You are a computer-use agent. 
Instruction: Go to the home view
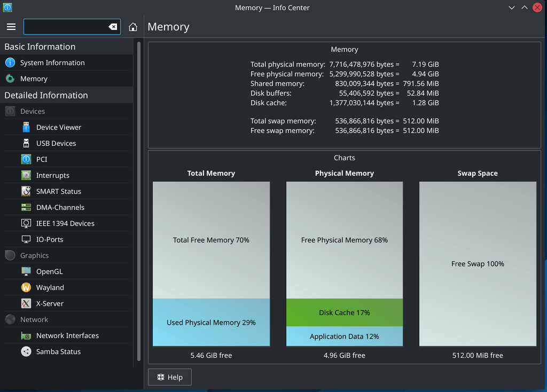click(x=133, y=27)
